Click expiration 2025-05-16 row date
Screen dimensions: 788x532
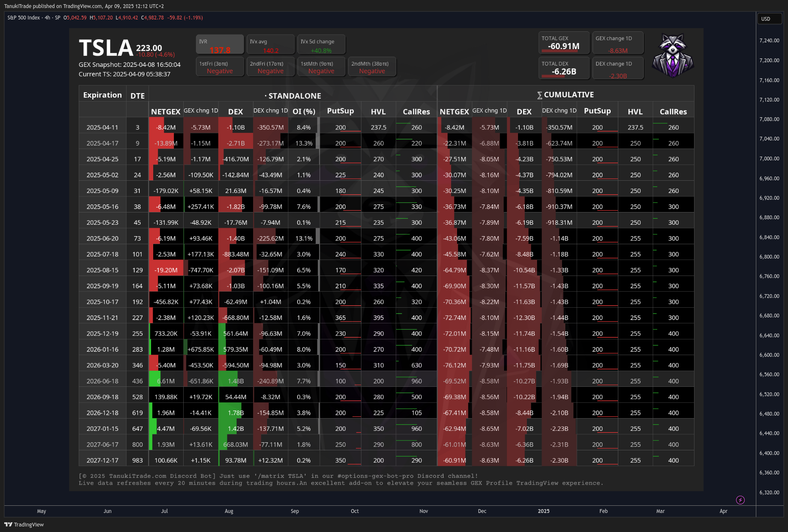(102, 207)
